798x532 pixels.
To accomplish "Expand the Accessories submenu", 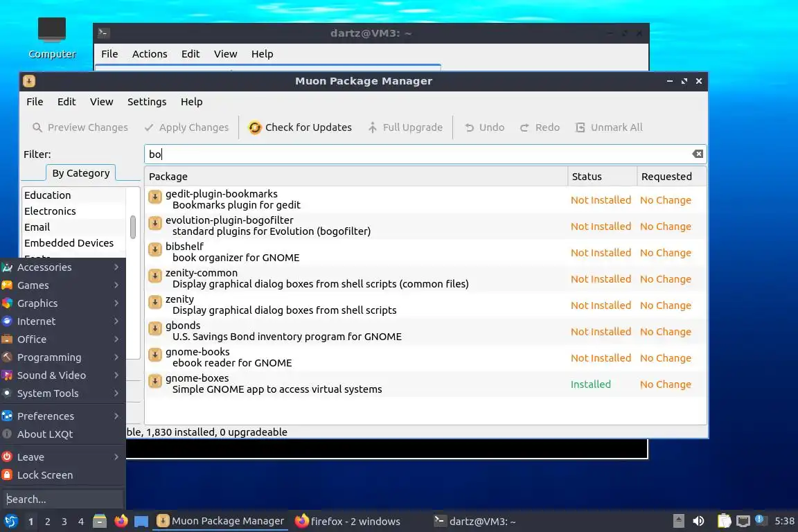I will (62, 267).
